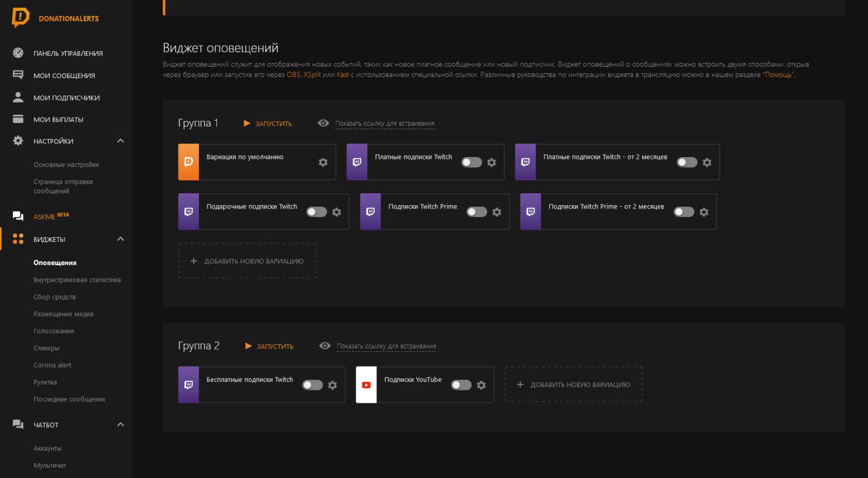Click the YouTube icon on Подписки YouTube card
The width and height of the screenshot is (868, 478).
[366, 385]
